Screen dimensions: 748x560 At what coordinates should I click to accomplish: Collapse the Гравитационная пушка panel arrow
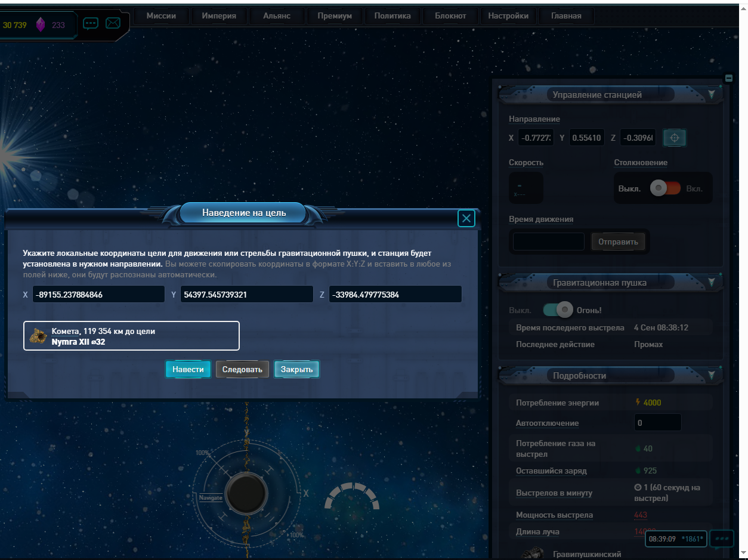tap(711, 282)
